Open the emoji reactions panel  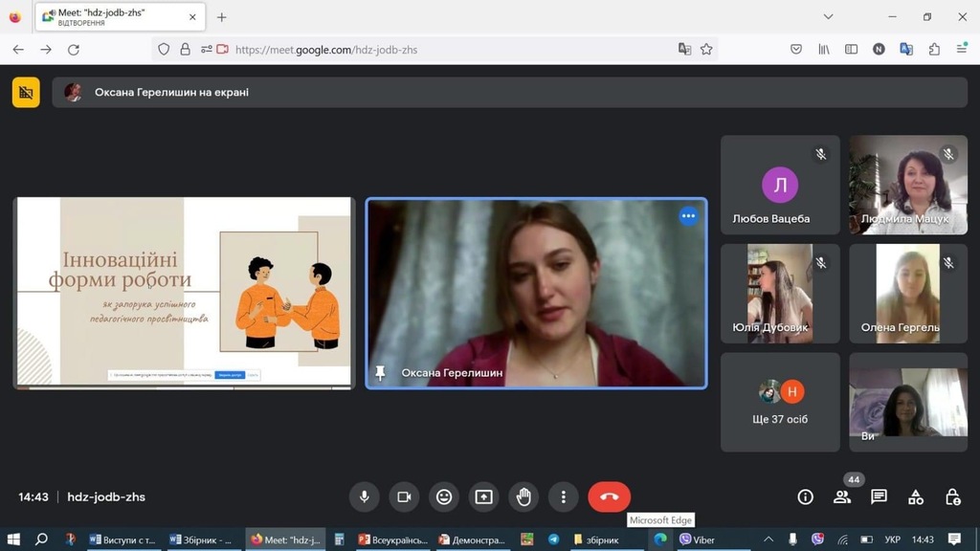point(444,496)
